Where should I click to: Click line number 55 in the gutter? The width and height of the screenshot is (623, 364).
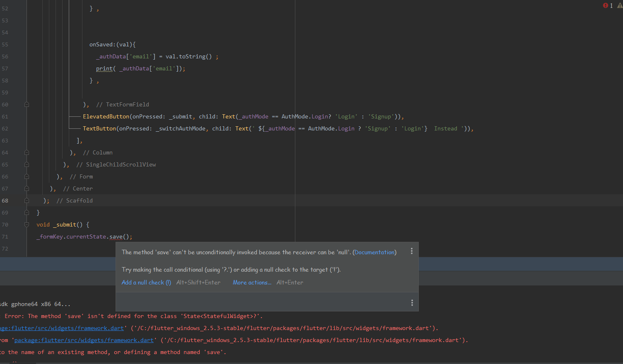[x=5, y=44]
